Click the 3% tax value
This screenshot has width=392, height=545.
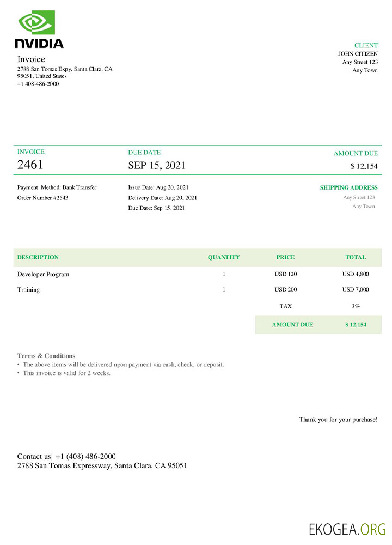pyautogui.click(x=356, y=306)
